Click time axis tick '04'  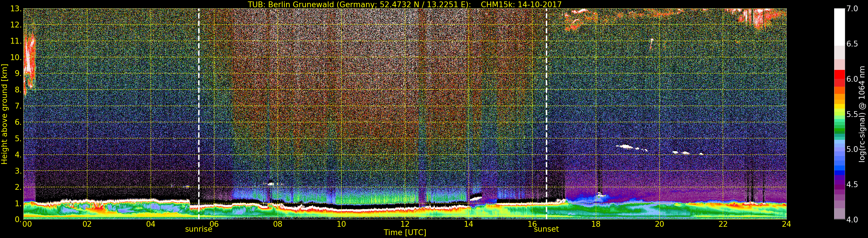pos(151,224)
